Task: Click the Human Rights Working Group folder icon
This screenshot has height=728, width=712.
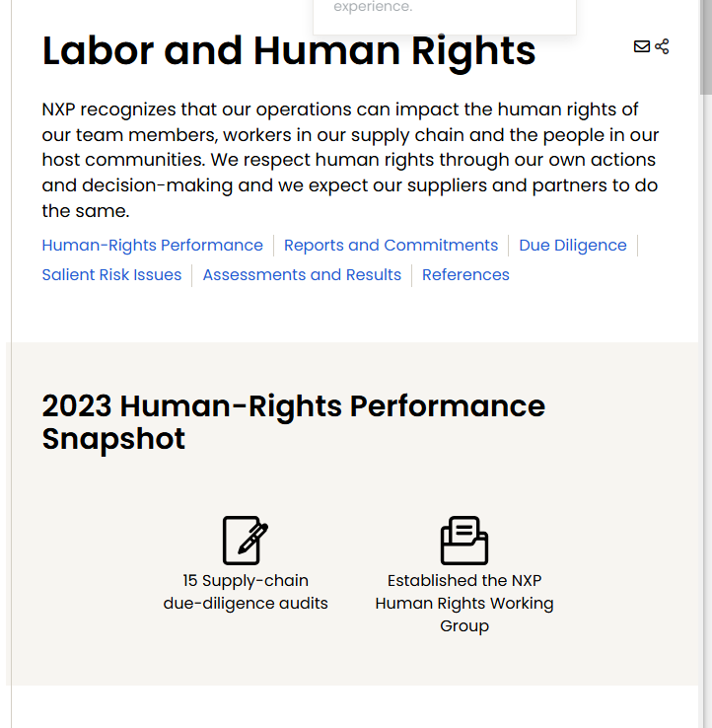Action: 464,541
